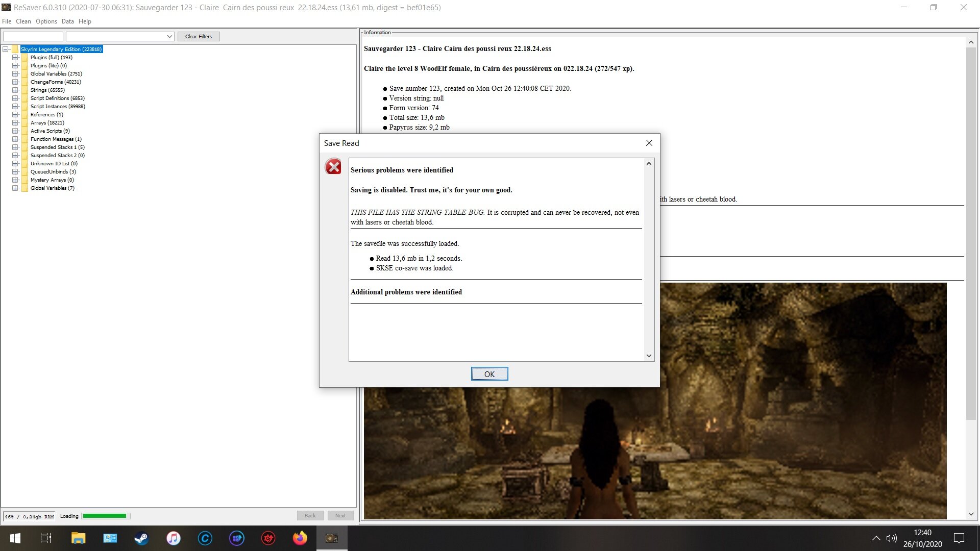The width and height of the screenshot is (980, 551).
Task: Click the Loading progress bar
Action: pyautogui.click(x=106, y=516)
